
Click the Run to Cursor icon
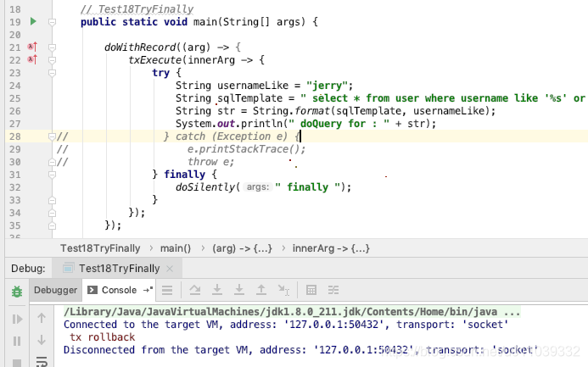pyautogui.click(x=283, y=290)
